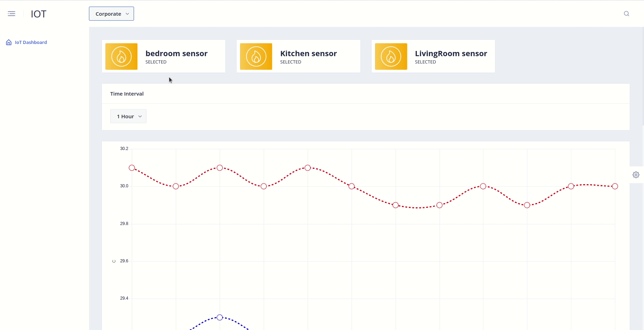Click the blue series data point
This screenshot has height=330, width=644.
[x=220, y=317]
